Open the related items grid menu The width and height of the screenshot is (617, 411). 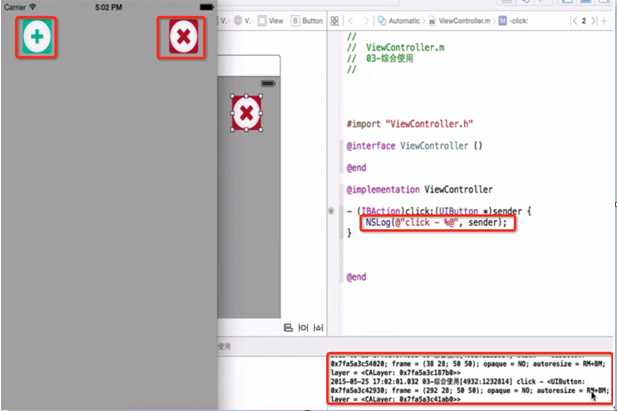tap(334, 21)
